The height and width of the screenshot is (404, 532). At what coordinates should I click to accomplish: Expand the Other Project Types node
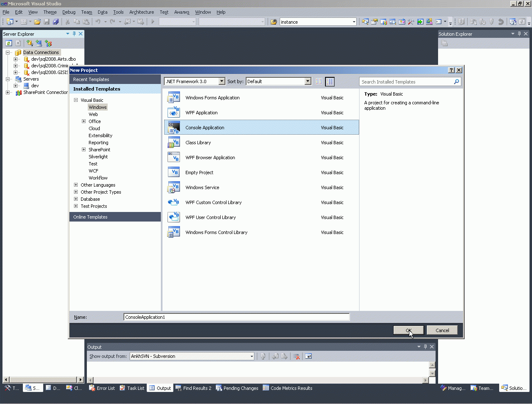tap(76, 192)
